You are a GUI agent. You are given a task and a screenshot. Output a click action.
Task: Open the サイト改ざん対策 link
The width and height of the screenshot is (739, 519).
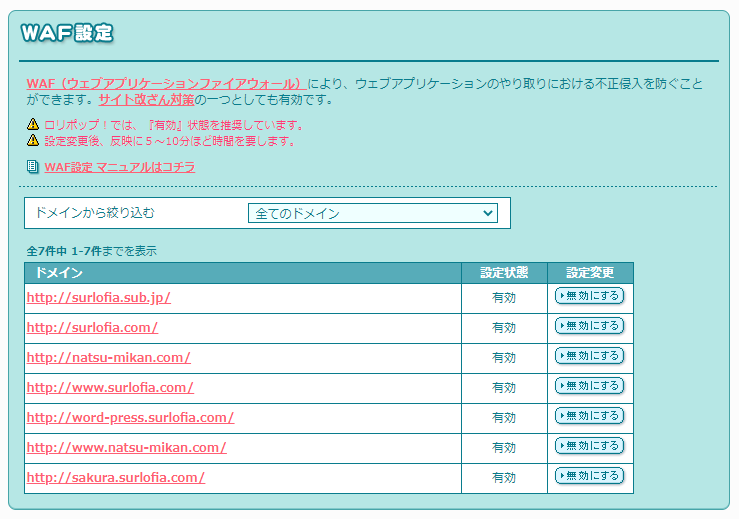146,100
